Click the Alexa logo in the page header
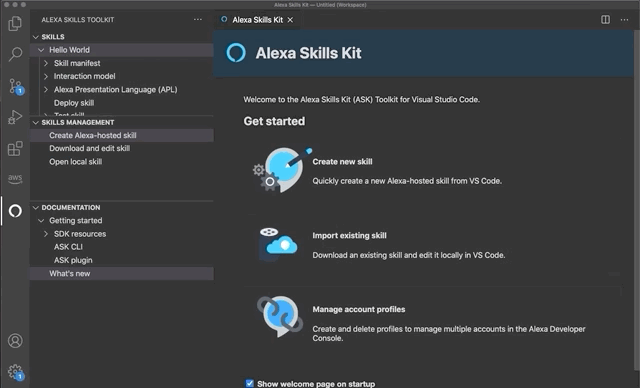The width and height of the screenshot is (640, 388). coord(236,53)
